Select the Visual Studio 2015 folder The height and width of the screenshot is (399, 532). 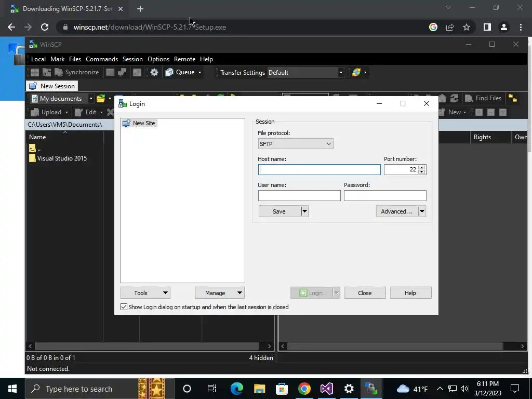point(58,158)
